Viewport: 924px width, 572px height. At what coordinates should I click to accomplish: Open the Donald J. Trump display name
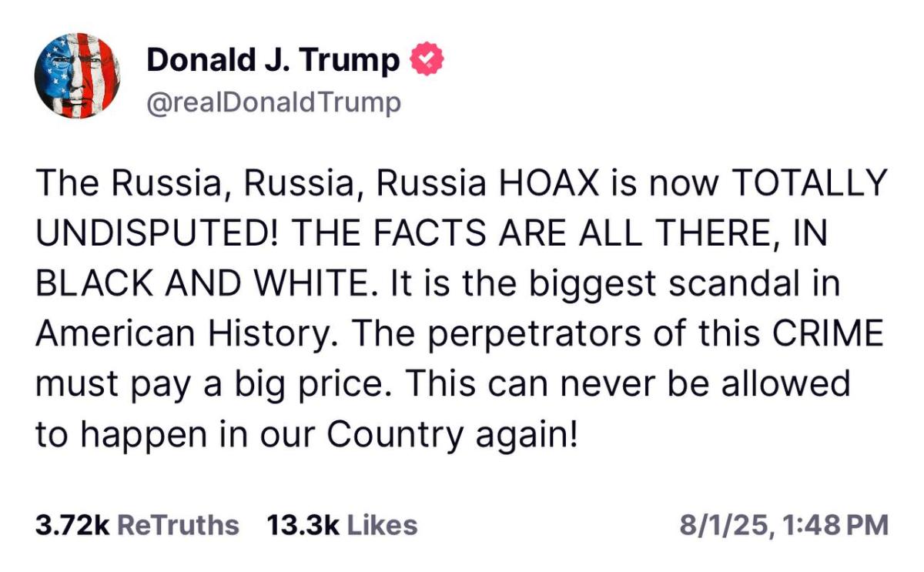273,60
